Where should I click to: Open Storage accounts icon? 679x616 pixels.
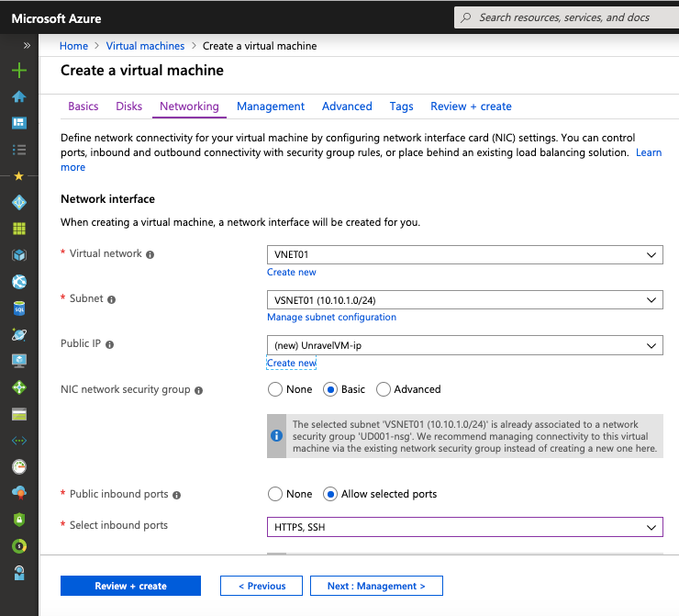point(19,414)
